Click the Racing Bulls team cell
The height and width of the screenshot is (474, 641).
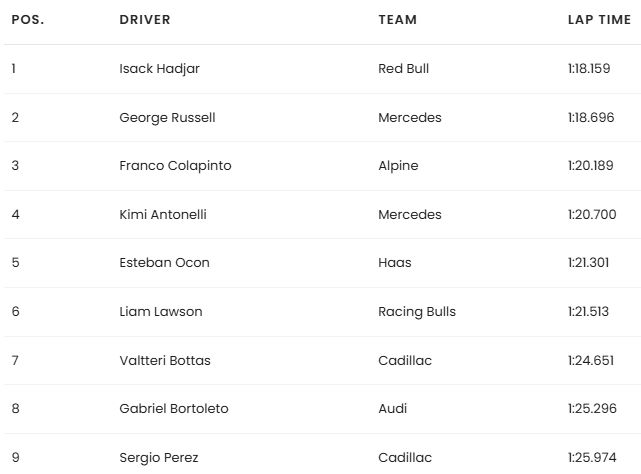(x=417, y=311)
